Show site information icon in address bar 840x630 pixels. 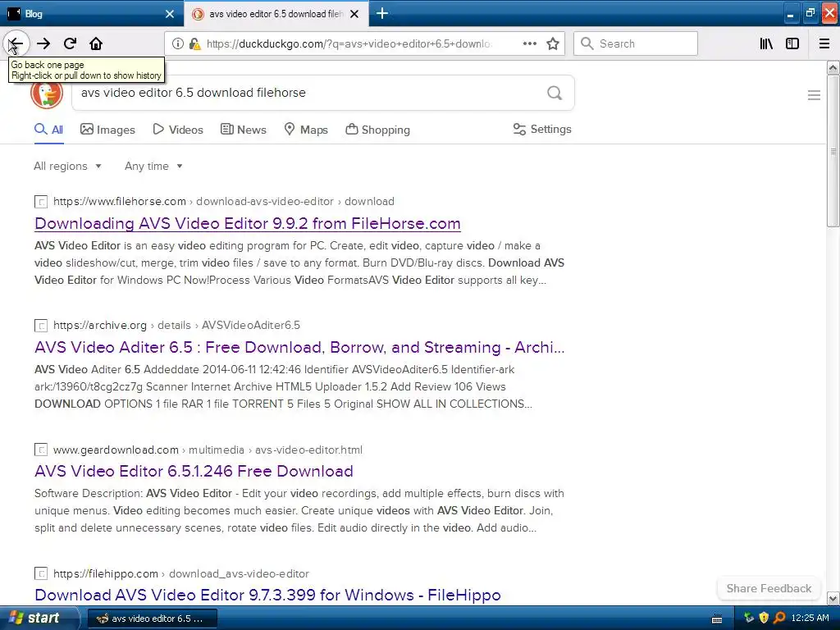[x=178, y=43]
